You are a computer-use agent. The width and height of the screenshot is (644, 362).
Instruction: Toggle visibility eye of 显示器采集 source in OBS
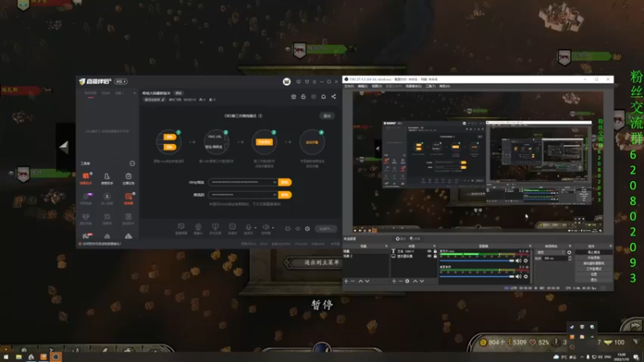click(x=429, y=256)
